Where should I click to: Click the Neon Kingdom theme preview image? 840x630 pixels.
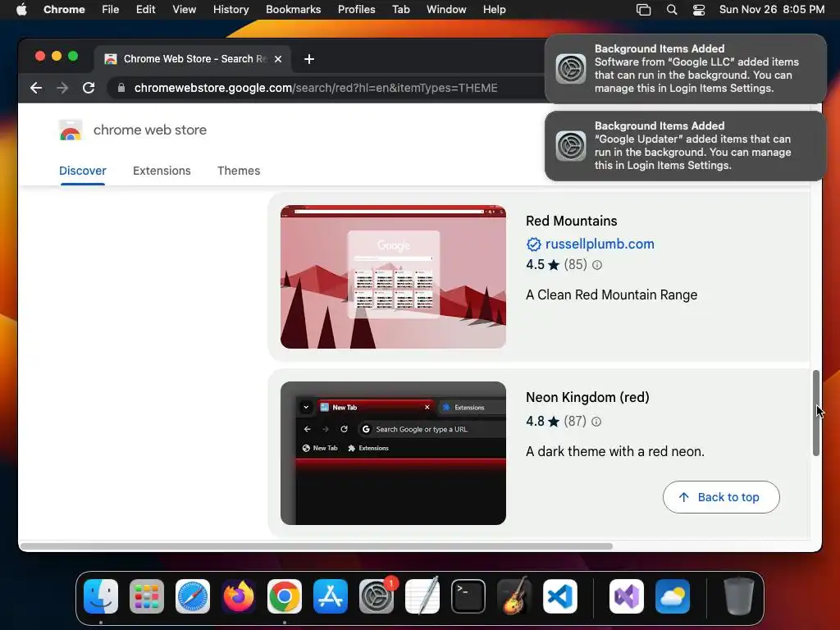pyautogui.click(x=393, y=453)
